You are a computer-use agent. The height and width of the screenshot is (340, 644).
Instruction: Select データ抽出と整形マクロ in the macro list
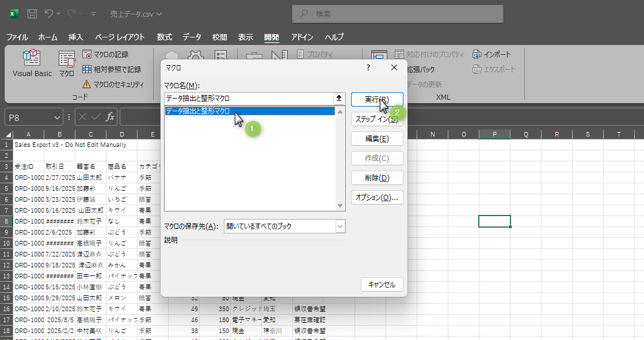(198, 111)
